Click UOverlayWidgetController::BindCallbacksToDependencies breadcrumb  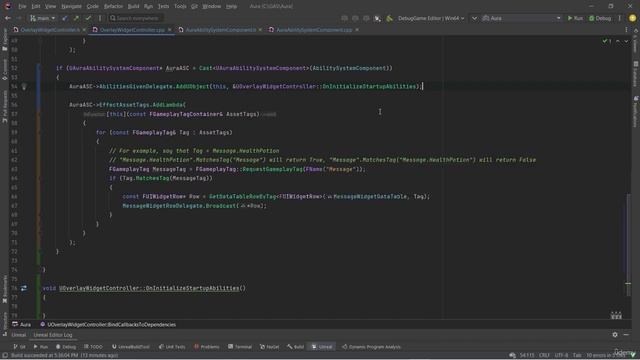(108, 324)
